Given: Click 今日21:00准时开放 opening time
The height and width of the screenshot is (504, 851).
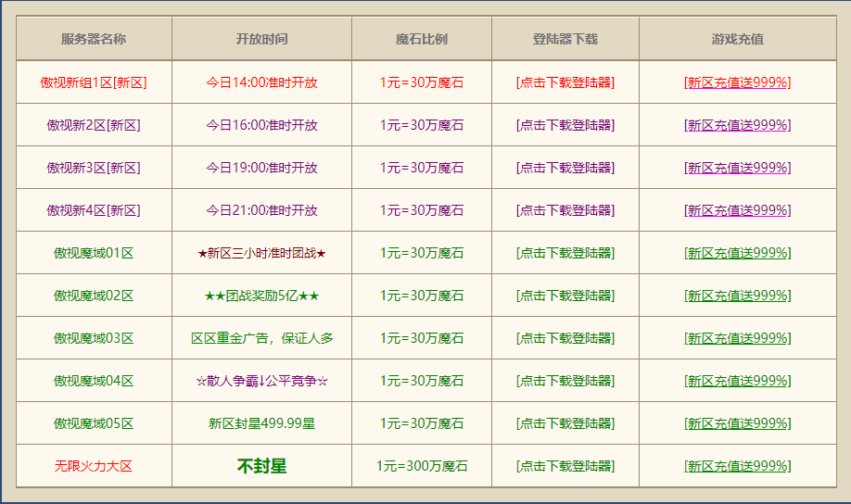Looking at the screenshot, I should tap(261, 210).
